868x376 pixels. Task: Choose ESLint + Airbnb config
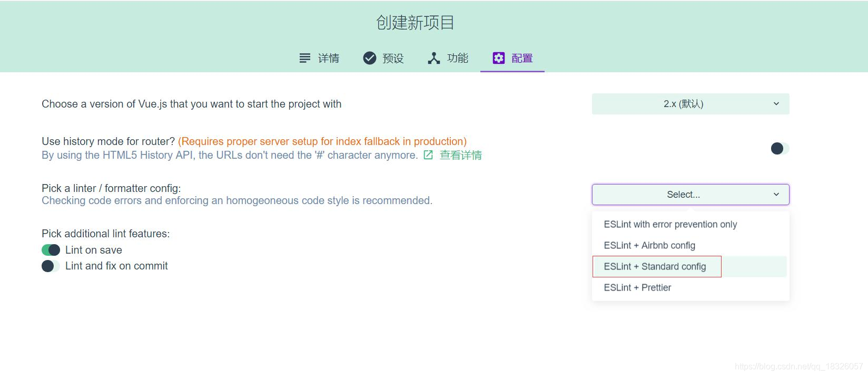click(x=649, y=245)
